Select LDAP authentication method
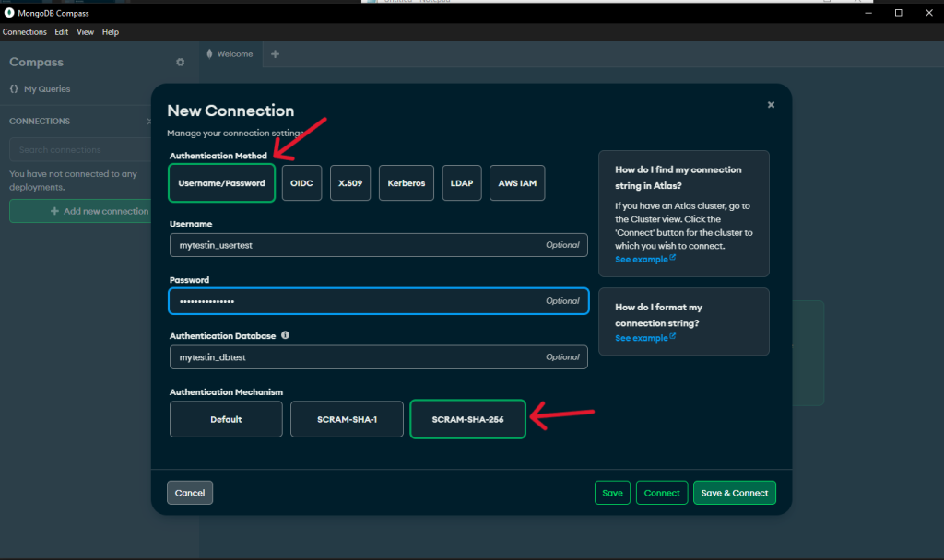 (462, 183)
